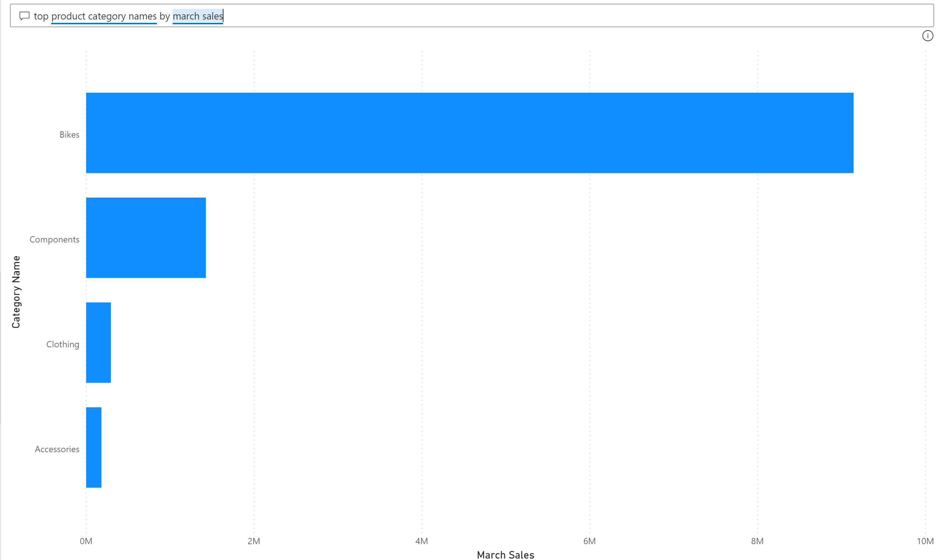Click the word 'top' in query
This screenshot has height=560, width=943.
[41, 16]
